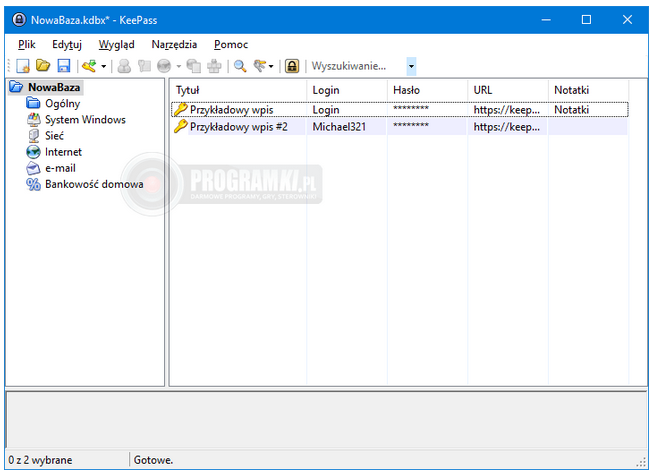Click the Find magnifier icon

pyautogui.click(x=240, y=66)
